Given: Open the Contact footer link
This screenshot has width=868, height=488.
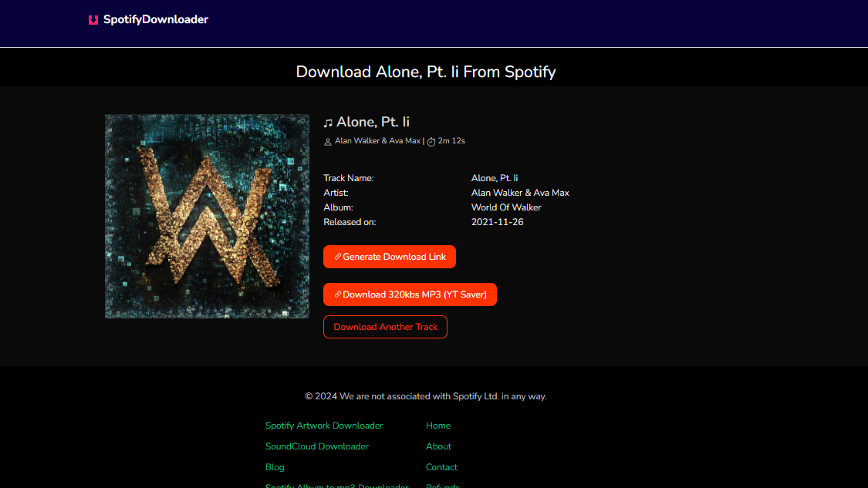Looking at the screenshot, I should pos(441,467).
